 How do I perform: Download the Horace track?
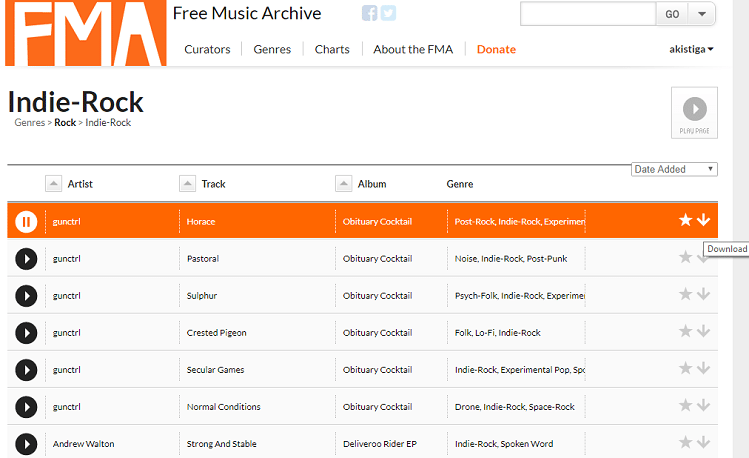[x=704, y=220]
